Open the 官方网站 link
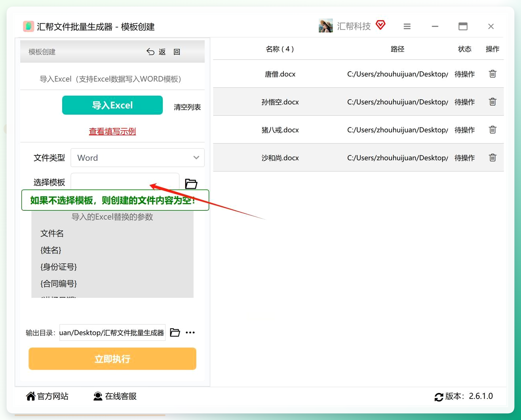The height and width of the screenshot is (420, 521). (x=47, y=396)
